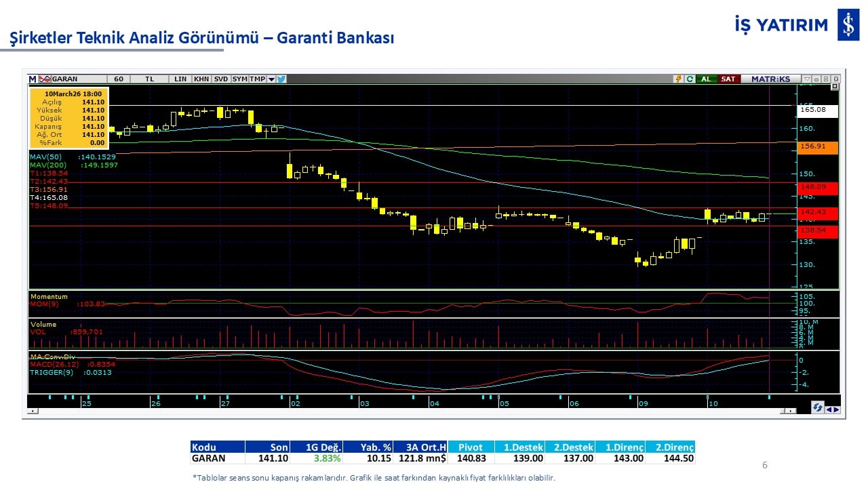The width and height of the screenshot is (868, 488).
Task: Click the Matriks M logo icon
Action: tap(32, 79)
